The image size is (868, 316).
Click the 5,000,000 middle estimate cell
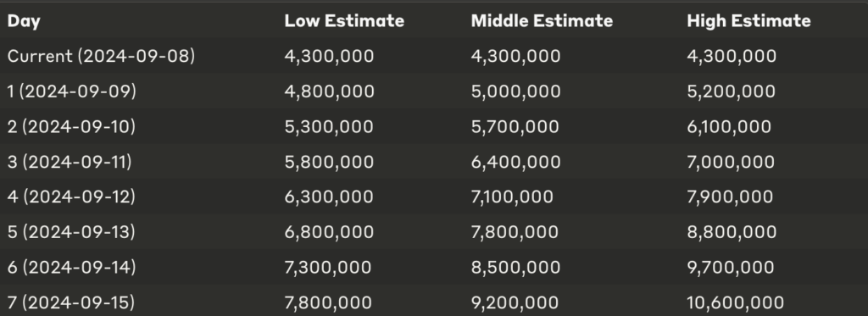click(x=516, y=91)
